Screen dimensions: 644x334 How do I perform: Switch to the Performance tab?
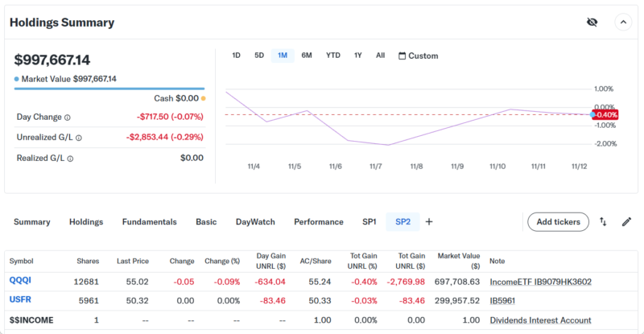(x=318, y=222)
